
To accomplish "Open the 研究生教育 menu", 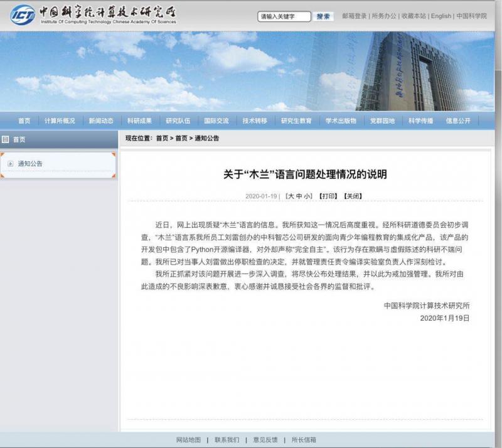I will tap(296, 120).
